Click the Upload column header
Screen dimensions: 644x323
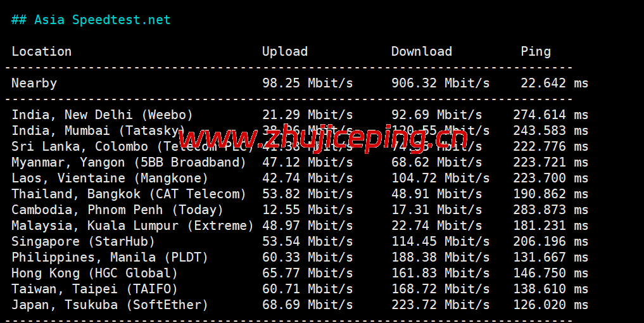click(285, 51)
